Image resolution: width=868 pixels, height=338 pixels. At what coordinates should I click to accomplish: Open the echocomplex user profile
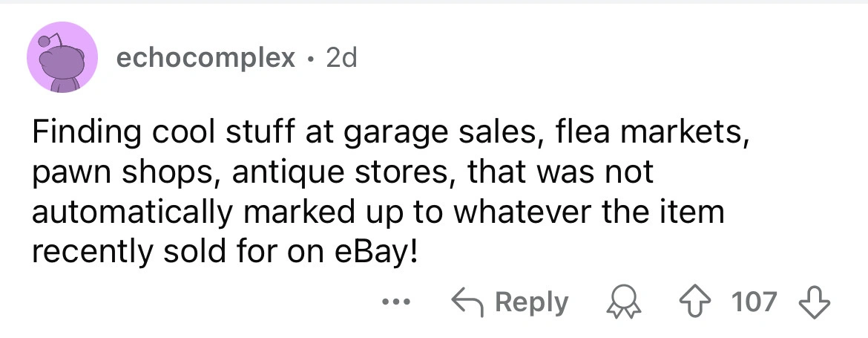point(206,57)
